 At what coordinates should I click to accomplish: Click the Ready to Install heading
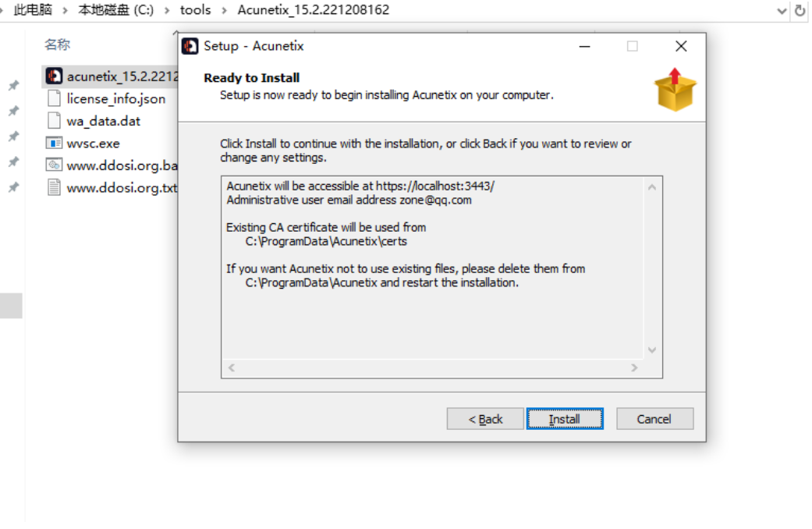pyautogui.click(x=252, y=78)
